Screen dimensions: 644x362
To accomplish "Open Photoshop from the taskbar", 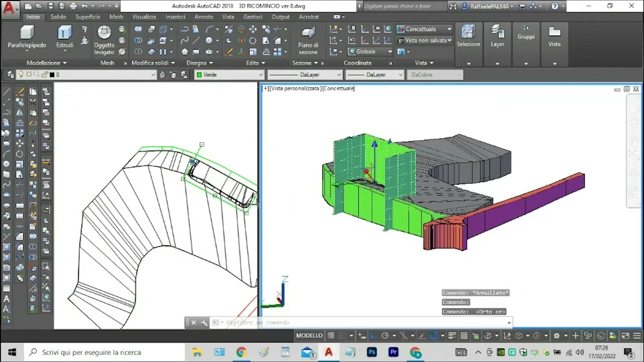I will [372, 352].
